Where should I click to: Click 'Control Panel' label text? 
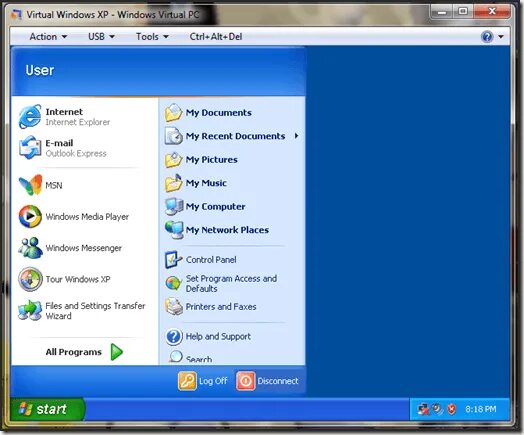pyautogui.click(x=211, y=260)
